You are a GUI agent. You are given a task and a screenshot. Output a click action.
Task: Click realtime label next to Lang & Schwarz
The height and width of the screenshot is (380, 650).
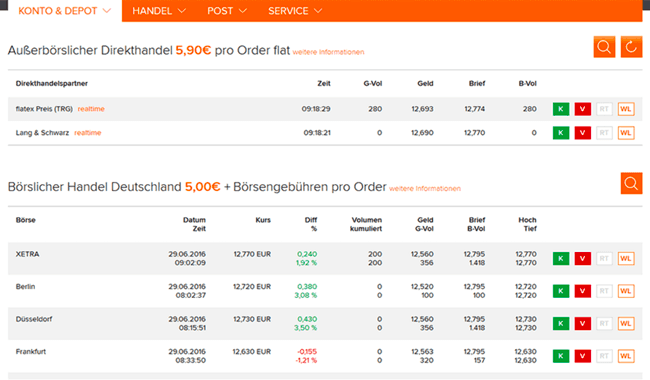coord(87,133)
